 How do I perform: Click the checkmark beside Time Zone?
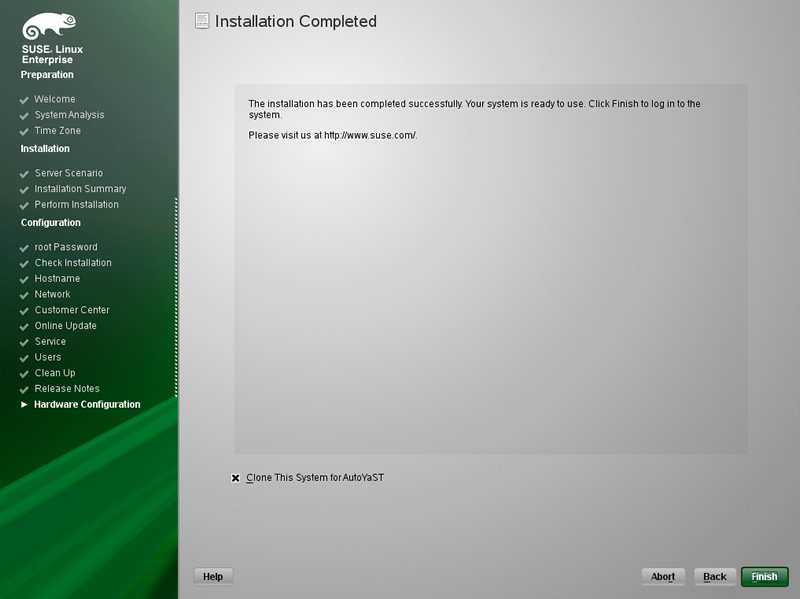pyautogui.click(x=24, y=132)
